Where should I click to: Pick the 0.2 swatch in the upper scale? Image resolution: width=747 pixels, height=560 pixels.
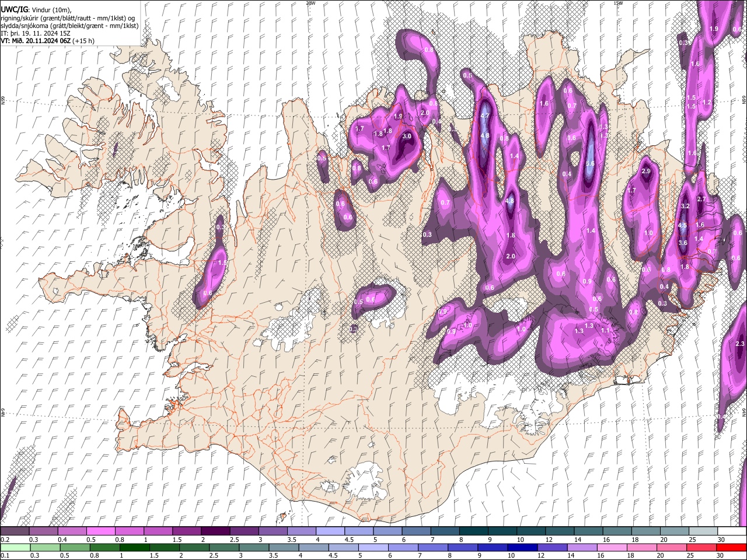[x=15, y=531]
